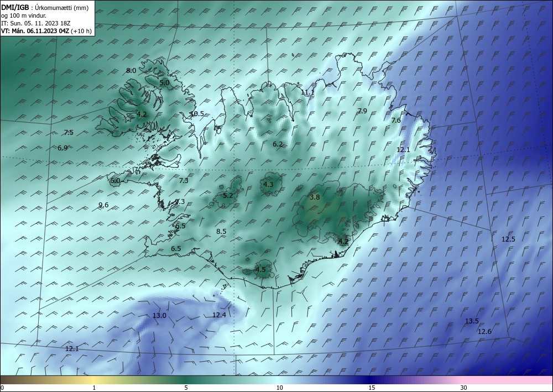Click the 5.0 value label on the map
This screenshot has height=392, width=553.
click(x=164, y=83)
